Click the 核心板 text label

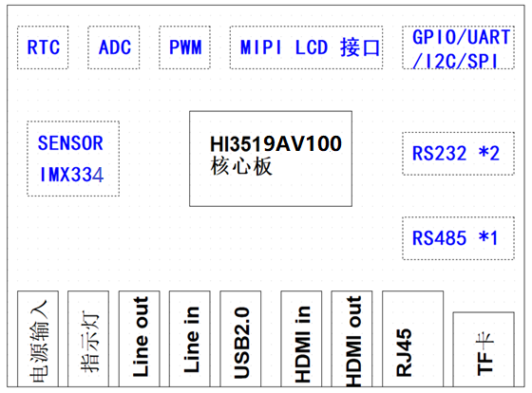(241, 166)
